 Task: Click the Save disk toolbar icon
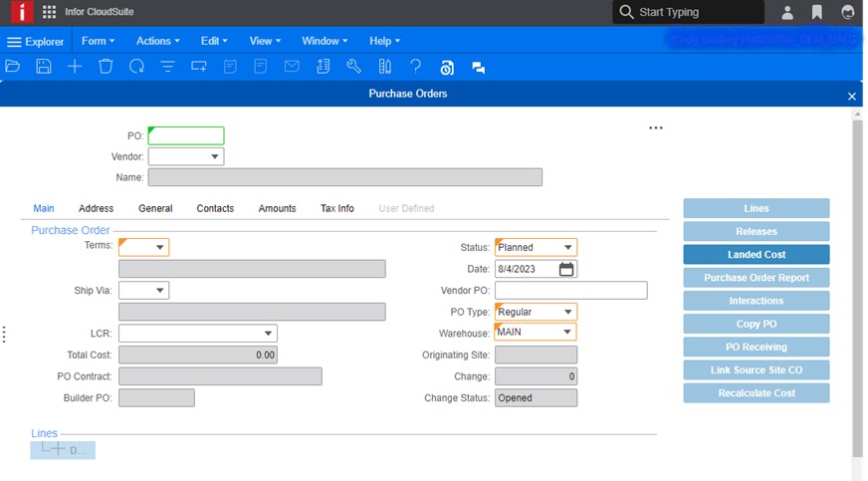(x=43, y=67)
